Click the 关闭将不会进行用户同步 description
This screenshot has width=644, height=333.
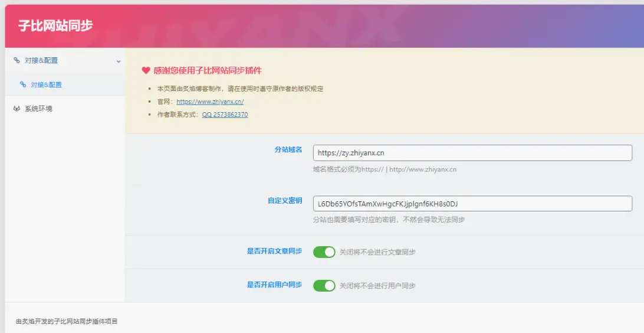pyautogui.click(x=377, y=286)
